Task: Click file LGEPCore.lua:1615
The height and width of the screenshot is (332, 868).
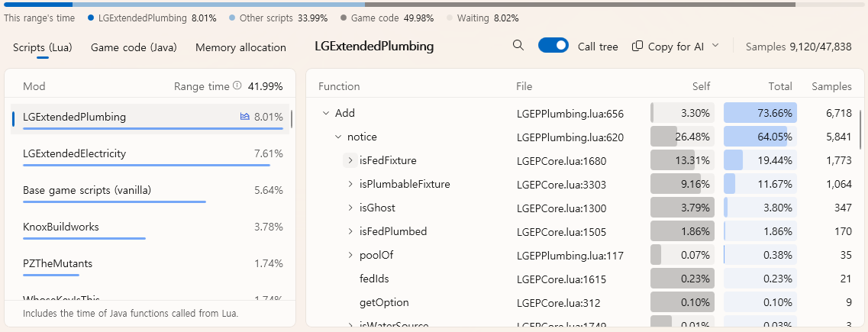Action: [x=560, y=279]
